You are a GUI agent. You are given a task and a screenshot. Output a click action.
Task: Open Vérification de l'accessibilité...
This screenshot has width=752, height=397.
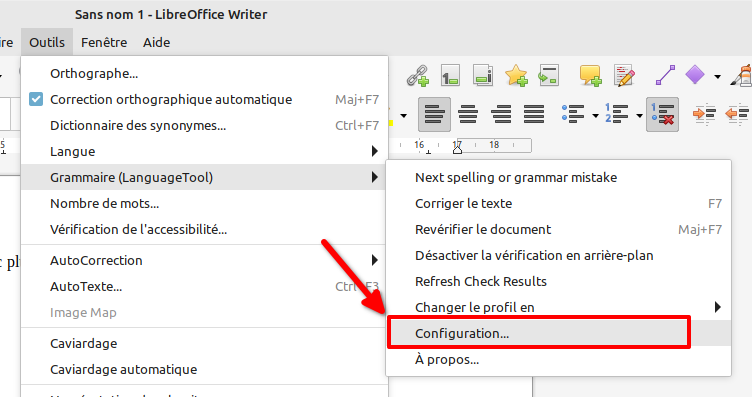pos(204,229)
